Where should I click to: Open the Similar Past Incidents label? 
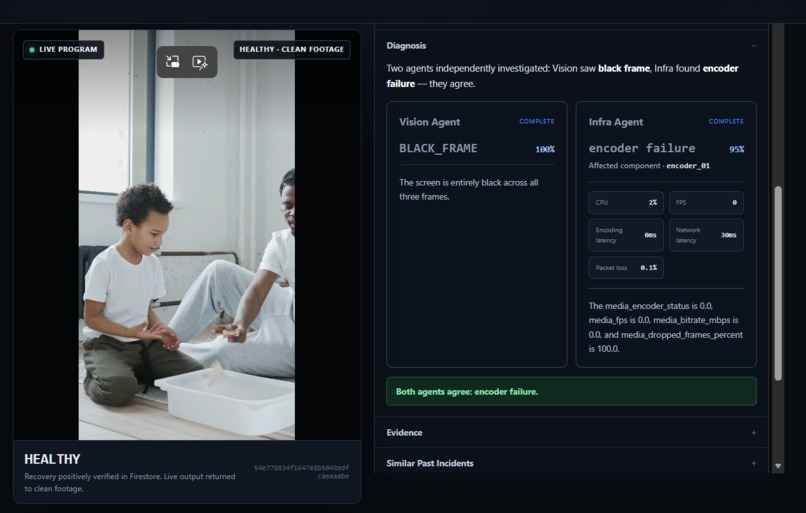pos(430,463)
